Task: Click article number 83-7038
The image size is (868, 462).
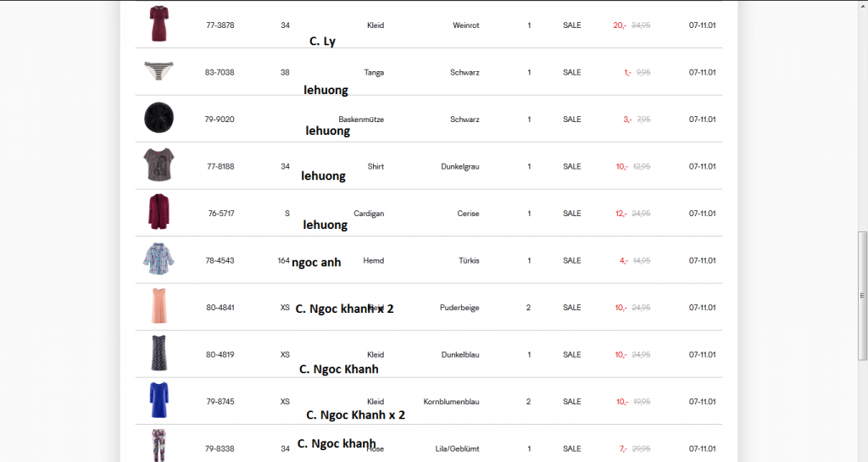Action: [220, 72]
